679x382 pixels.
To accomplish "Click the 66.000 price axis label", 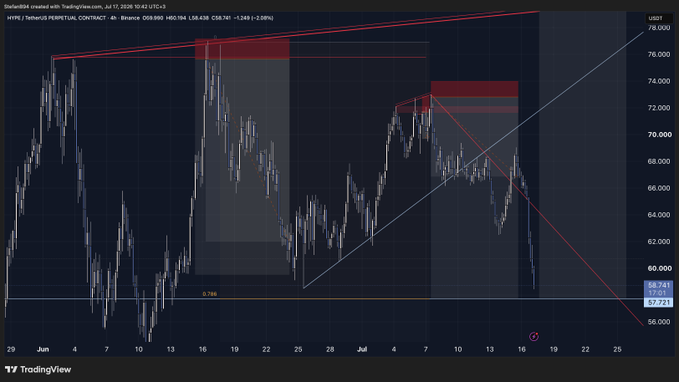I will click(659, 188).
